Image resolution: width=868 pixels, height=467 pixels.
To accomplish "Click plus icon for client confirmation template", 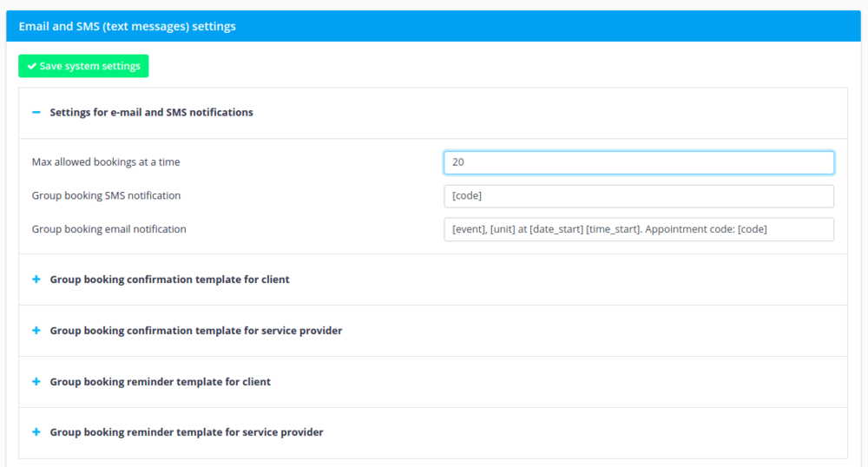I will click(x=36, y=280).
